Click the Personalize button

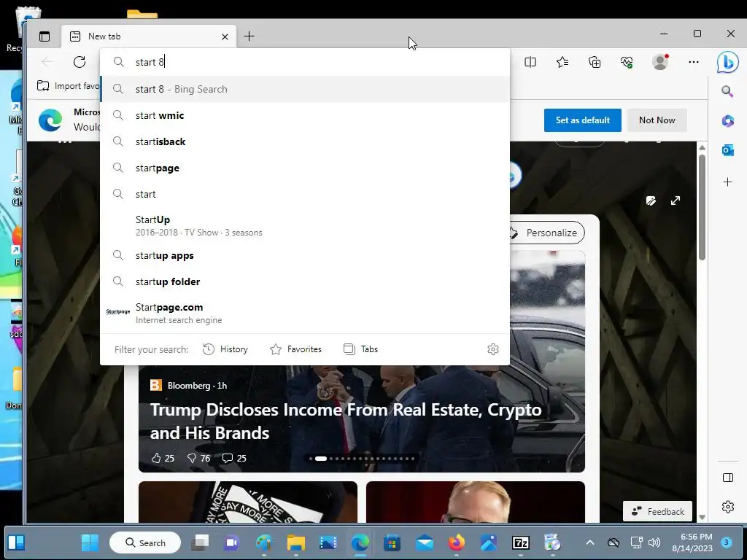click(547, 233)
